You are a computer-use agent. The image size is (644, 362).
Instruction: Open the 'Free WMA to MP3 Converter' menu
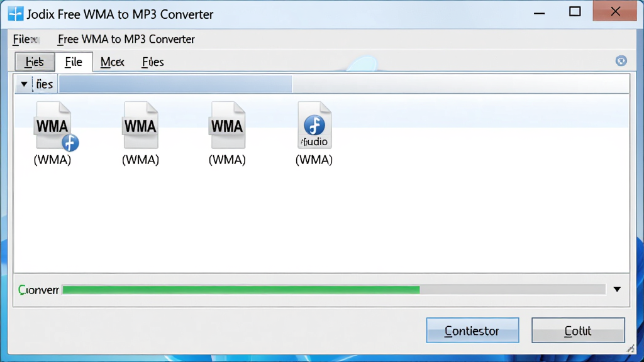[x=126, y=40]
